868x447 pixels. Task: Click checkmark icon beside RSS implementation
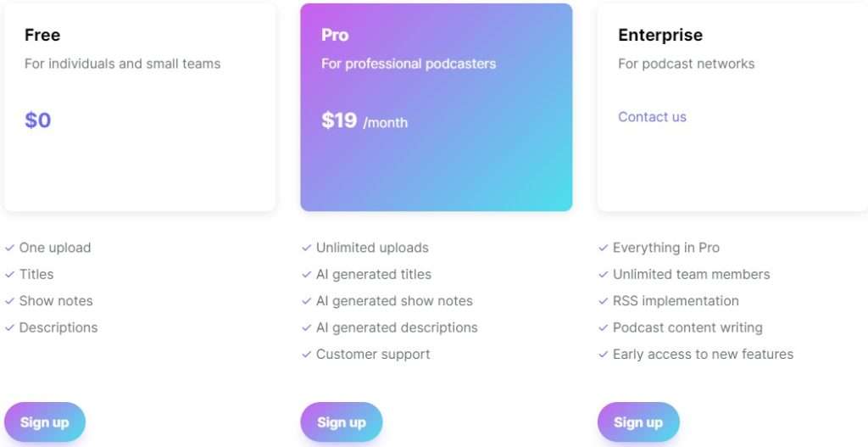coord(603,301)
